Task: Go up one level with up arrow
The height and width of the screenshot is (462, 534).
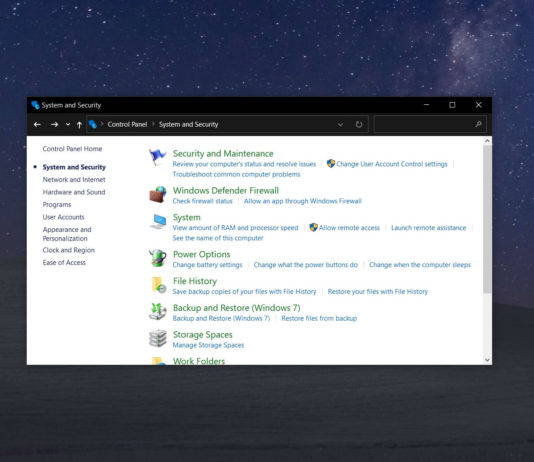Action: [79, 125]
